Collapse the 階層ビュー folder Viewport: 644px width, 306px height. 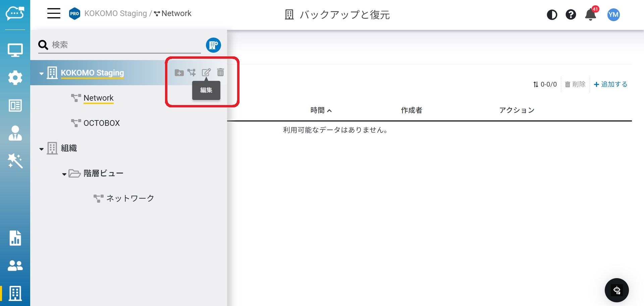click(x=64, y=174)
